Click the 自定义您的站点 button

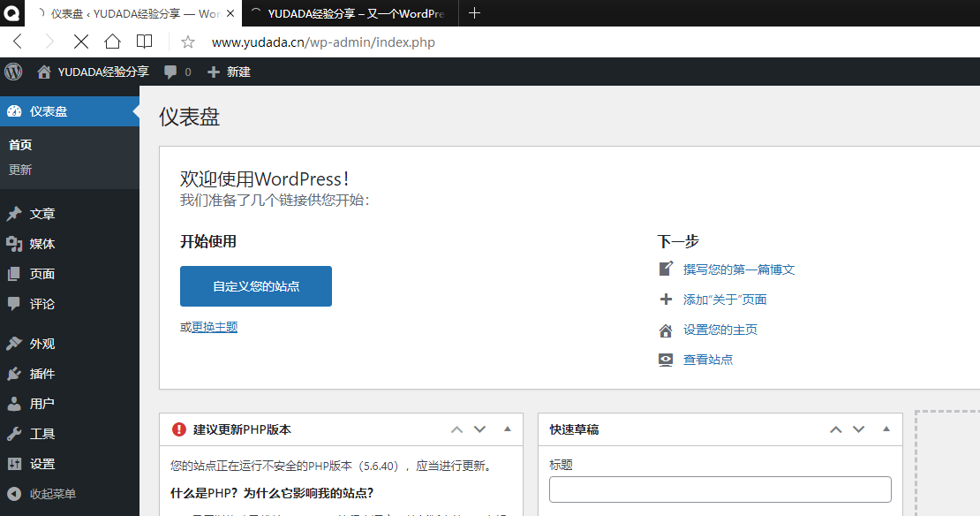click(256, 286)
